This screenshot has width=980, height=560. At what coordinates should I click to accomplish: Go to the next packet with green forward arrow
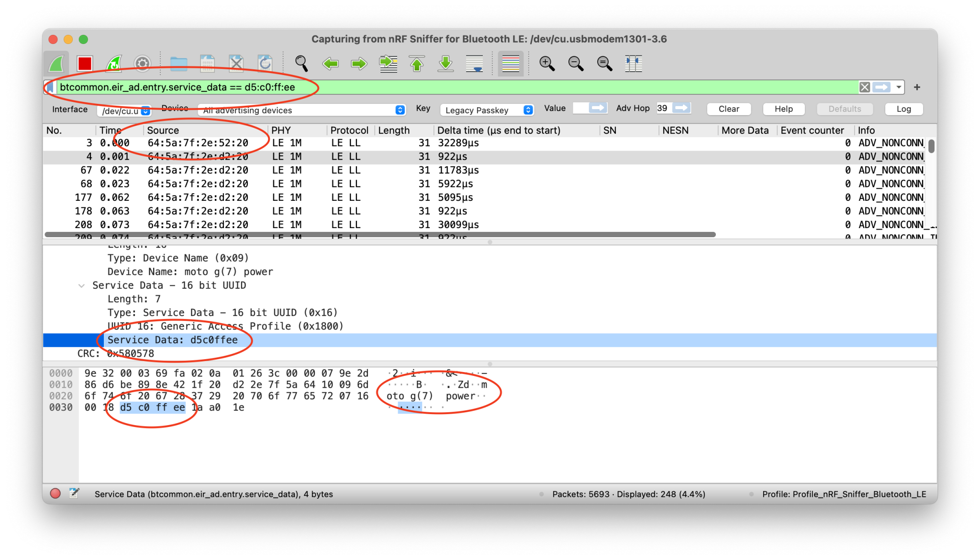tap(358, 63)
